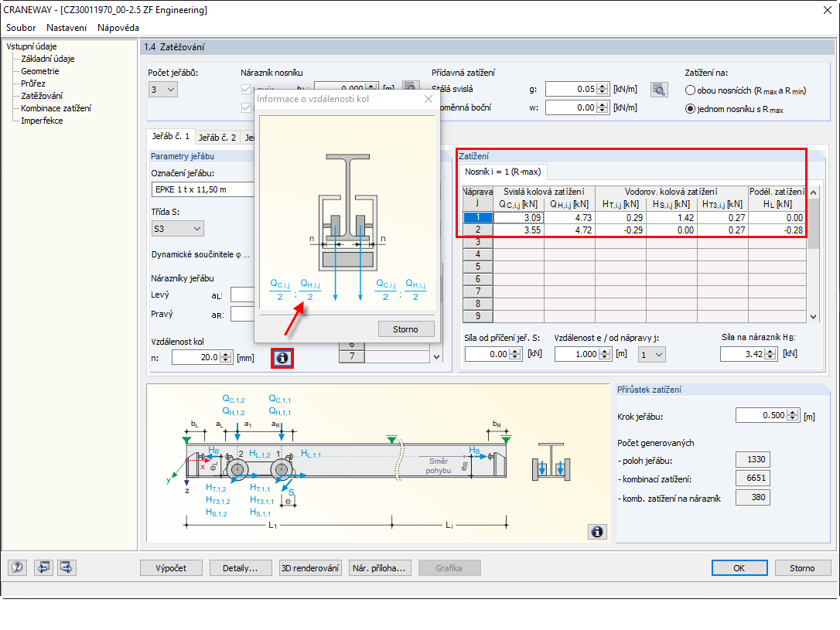The width and height of the screenshot is (840, 630).
Task: Open library icon next to g load
Action: [658, 90]
